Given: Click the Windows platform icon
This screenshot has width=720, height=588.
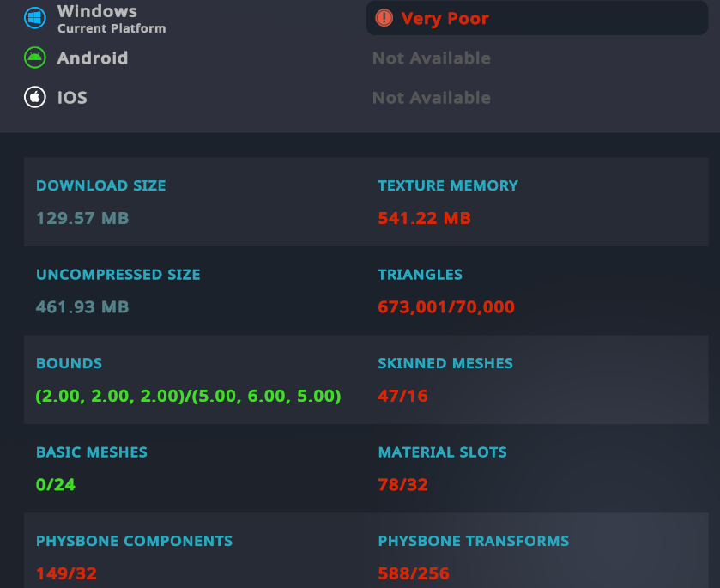Looking at the screenshot, I should coord(35,18).
